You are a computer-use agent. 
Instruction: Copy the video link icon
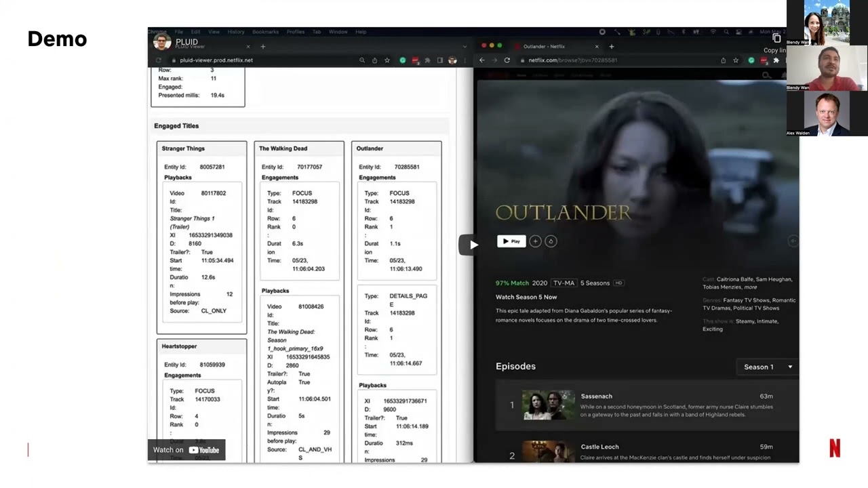point(777,39)
